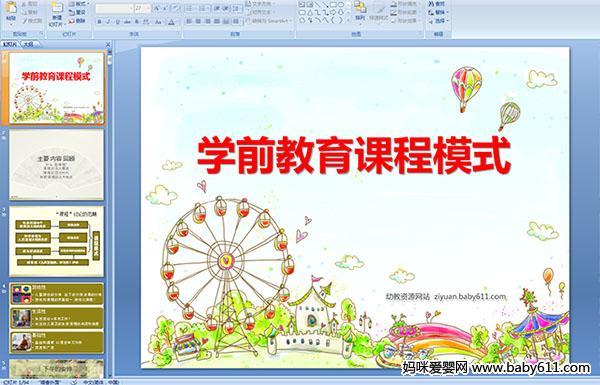Click the strikethrough text icon
Image resolution: width=600 pixels, height=385 pixels.
(x=127, y=22)
